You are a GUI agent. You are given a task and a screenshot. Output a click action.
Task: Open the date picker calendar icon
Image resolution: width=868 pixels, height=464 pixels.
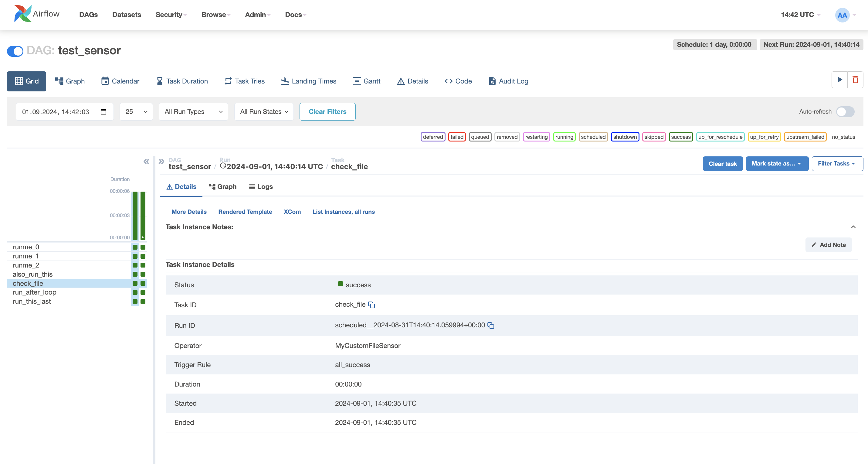[x=104, y=112]
